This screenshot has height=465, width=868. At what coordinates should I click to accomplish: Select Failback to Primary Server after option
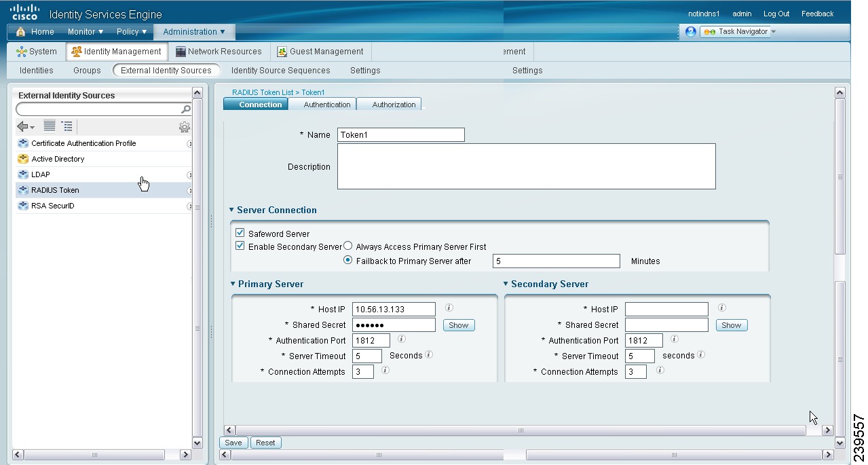(348, 261)
